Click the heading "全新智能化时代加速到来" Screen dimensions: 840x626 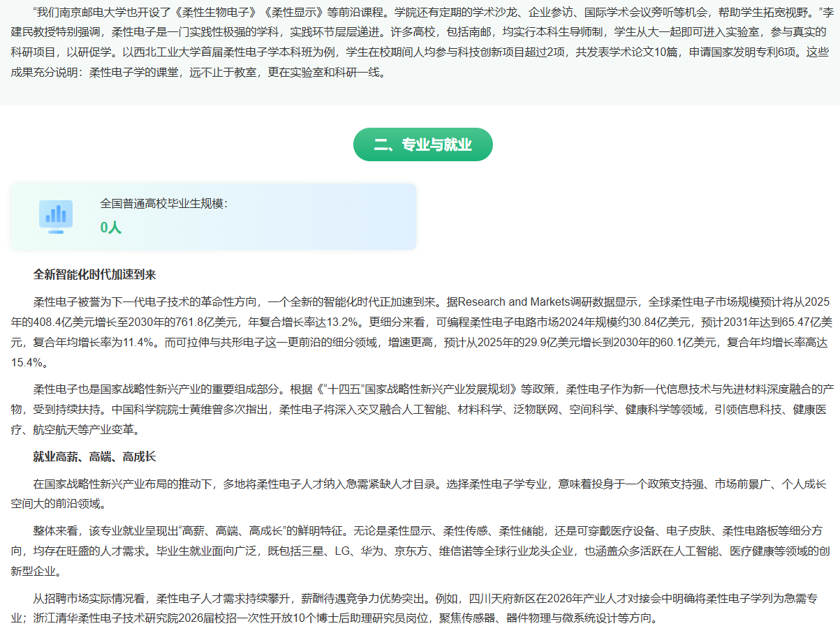click(x=94, y=274)
